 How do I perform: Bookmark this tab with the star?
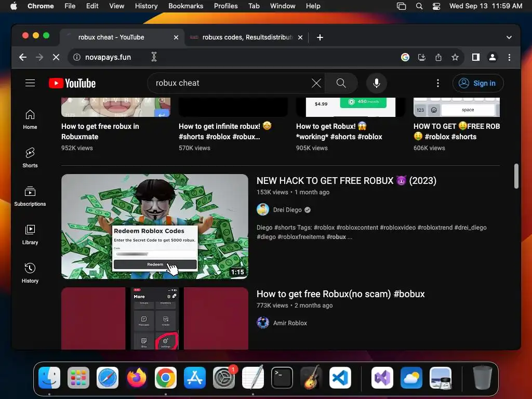(455, 57)
